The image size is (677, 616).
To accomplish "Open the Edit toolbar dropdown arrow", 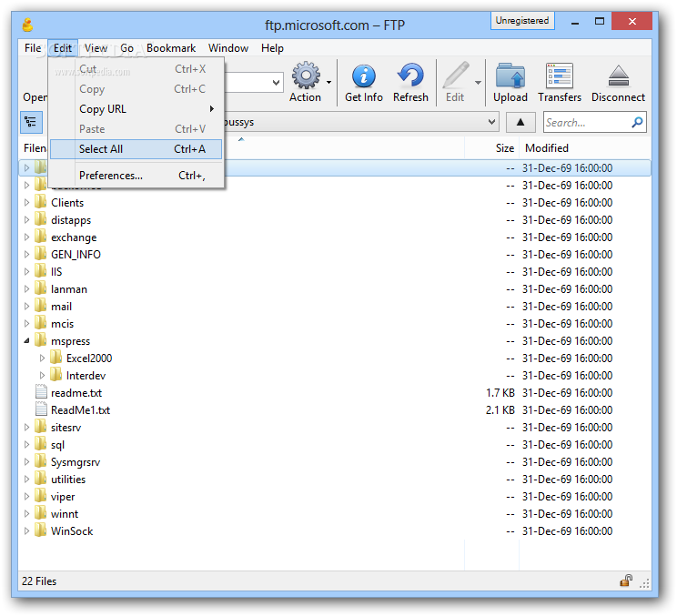I will click(x=478, y=82).
